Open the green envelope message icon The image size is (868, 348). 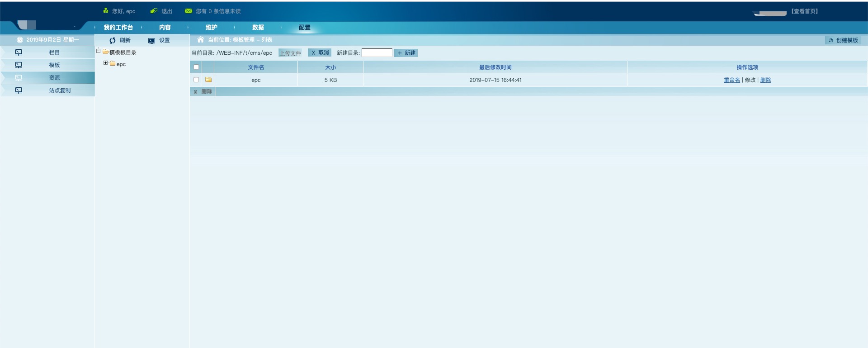tap(189, 11)
